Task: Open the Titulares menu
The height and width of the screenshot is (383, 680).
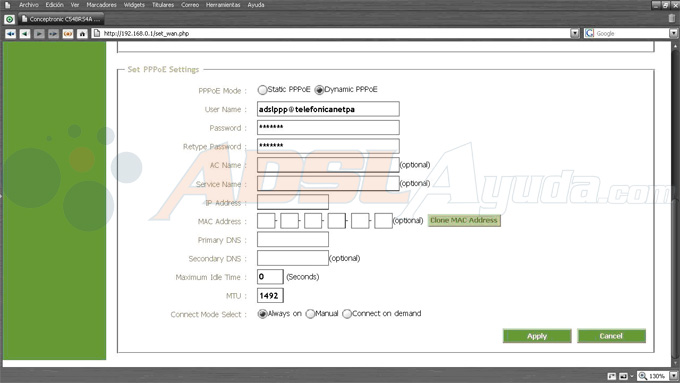Action: [x=163, y=5]
